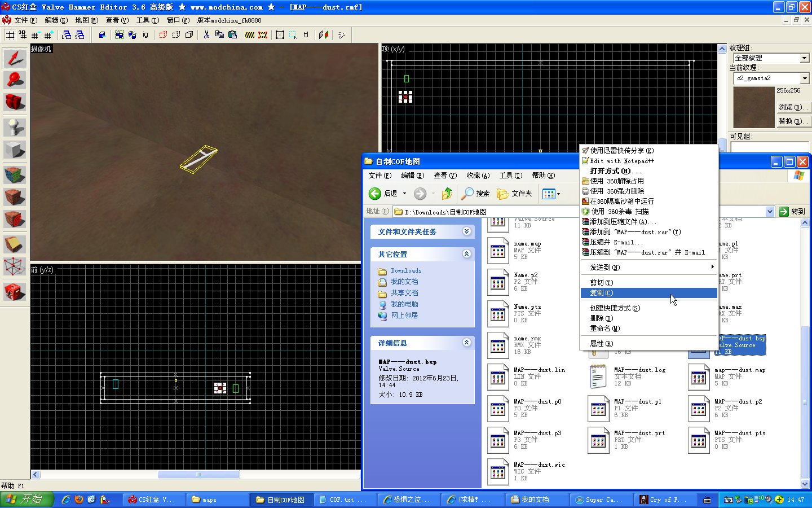Click the Show all hidden objects icon
The image size is (812, 508).
[x=189, y=35]
